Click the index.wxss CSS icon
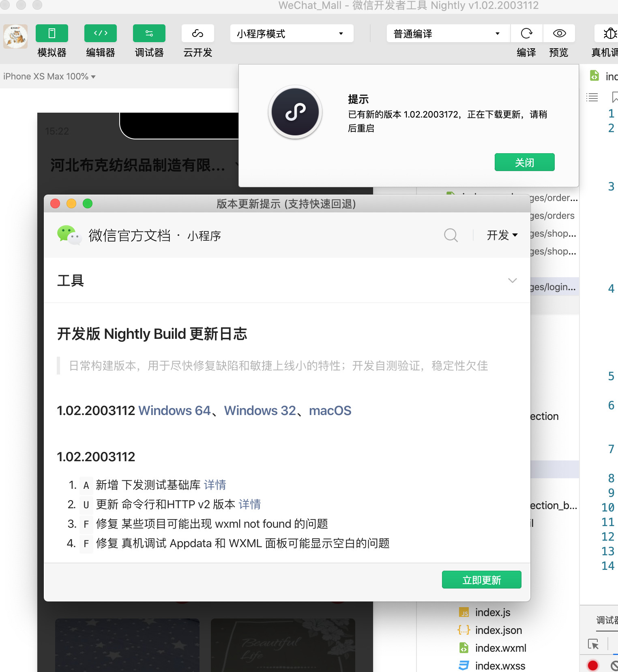Viewport: 618px width, 672px height. [463, 666]
